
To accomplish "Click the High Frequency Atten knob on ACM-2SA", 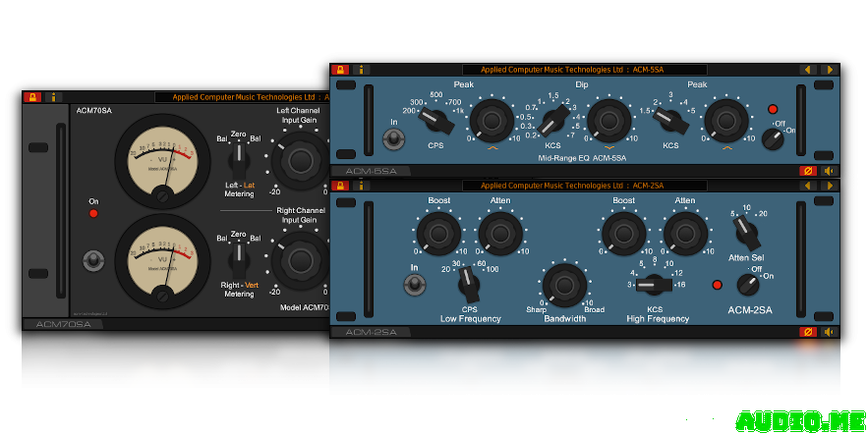I will point(685,234).
